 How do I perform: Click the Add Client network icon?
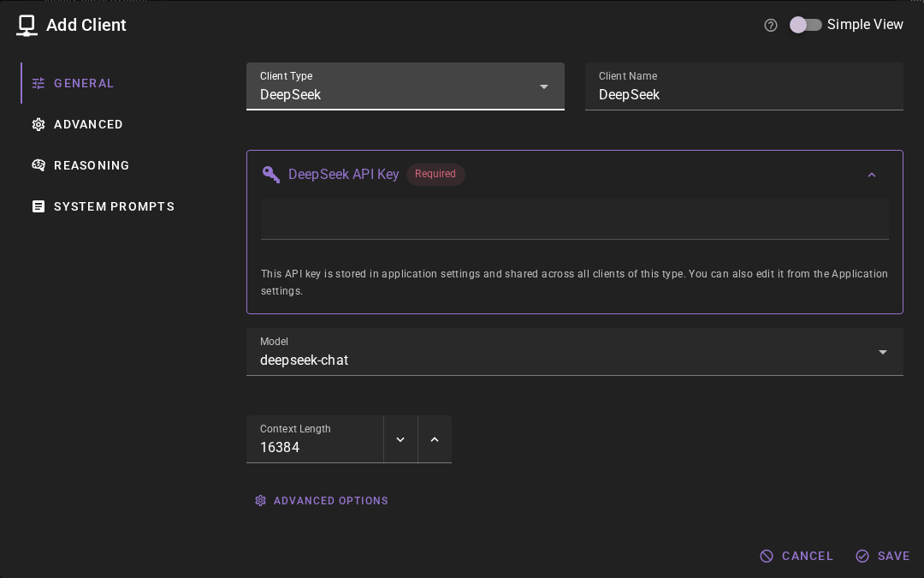click(27, 26)
